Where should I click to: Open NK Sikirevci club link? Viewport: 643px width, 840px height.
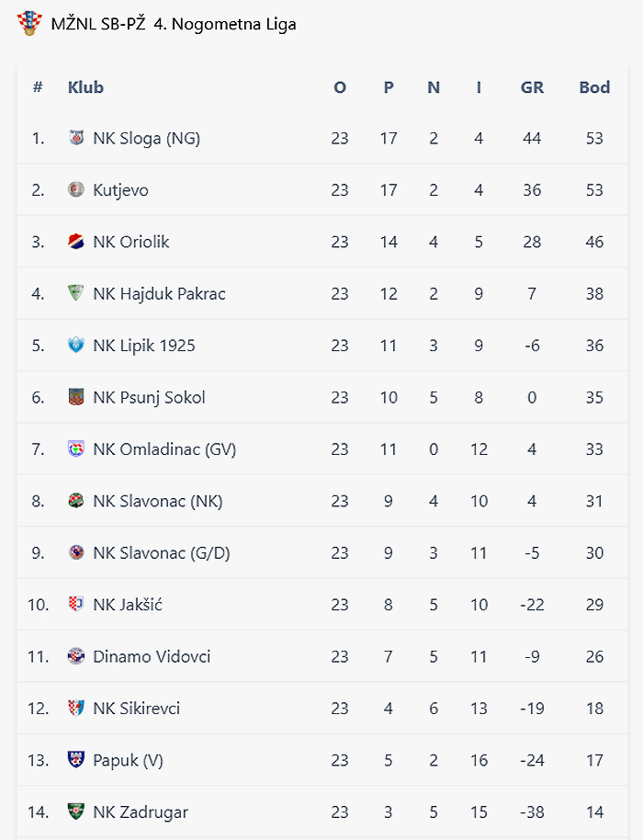coord(137,709)
